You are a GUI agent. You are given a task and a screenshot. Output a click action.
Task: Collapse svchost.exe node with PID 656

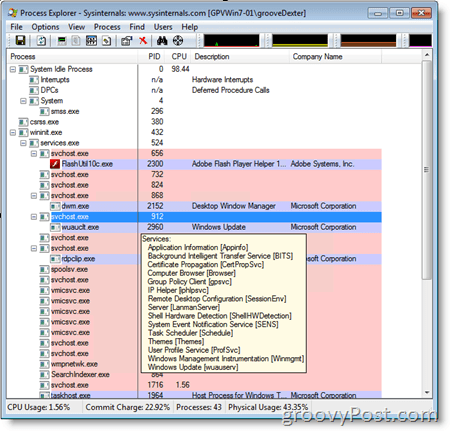pos(34,154)
